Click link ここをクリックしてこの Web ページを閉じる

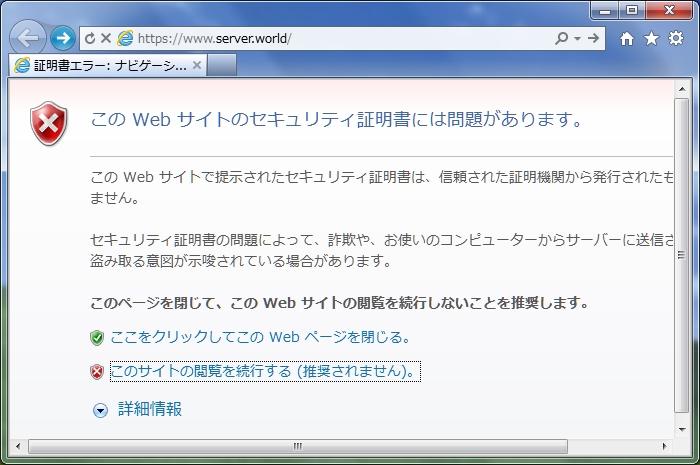tap(260, 337)
